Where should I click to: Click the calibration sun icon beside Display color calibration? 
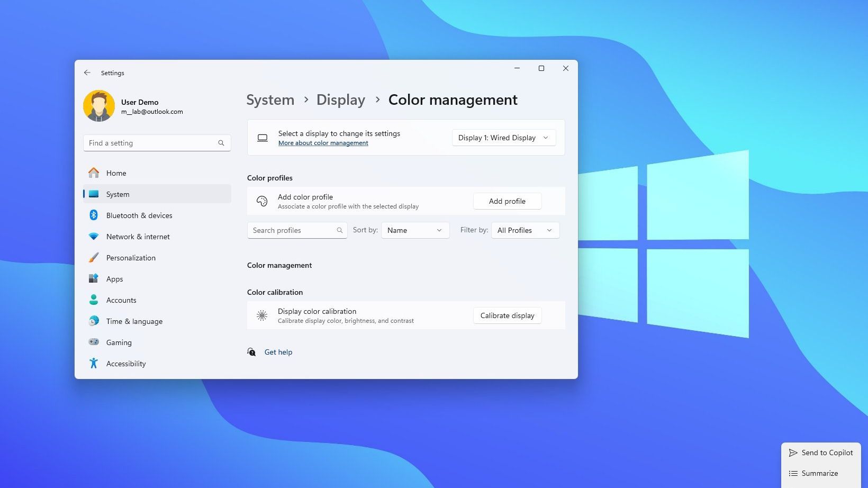pos(262,315)
